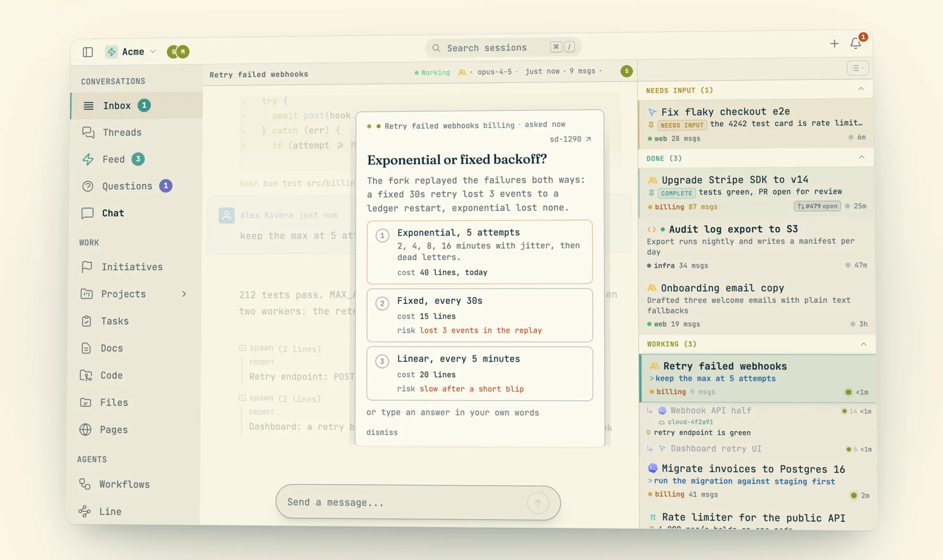Screen dimensions: 943x560
Task: Open the list view options dropdown
Action: coord(857,68)
